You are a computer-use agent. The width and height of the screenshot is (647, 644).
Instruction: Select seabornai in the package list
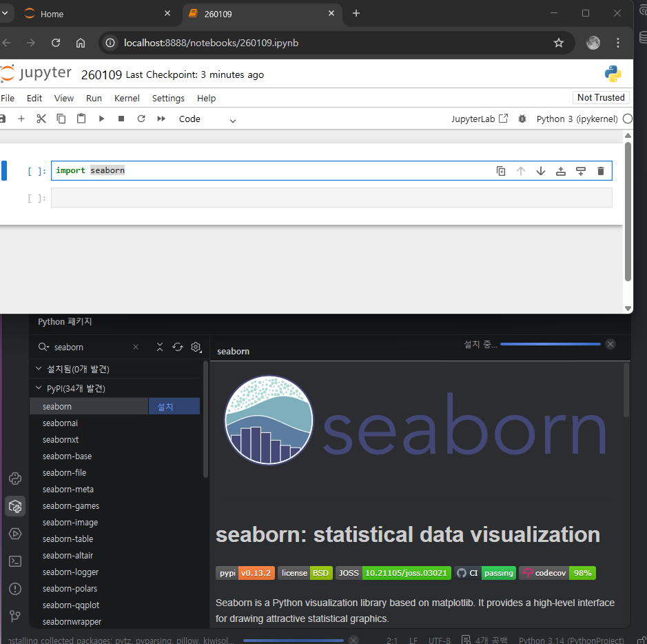pyautogui.click(x=60, y=423)
